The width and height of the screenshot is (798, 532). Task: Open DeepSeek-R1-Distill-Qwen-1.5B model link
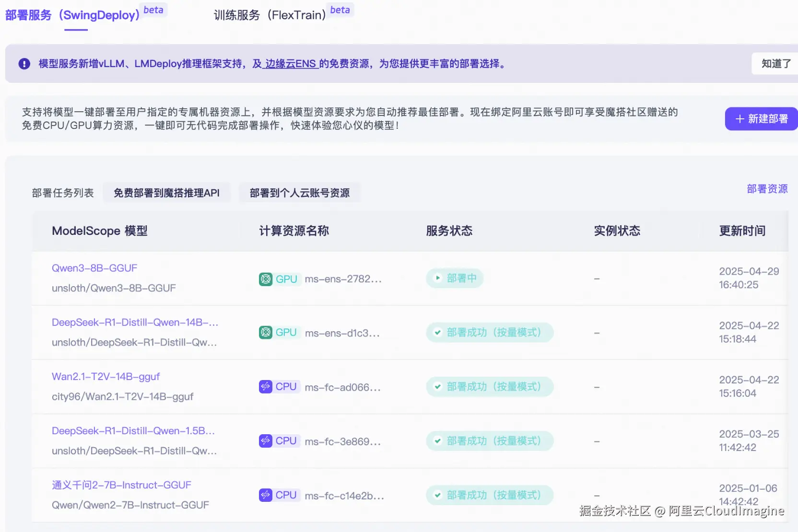[x=133, y=430]
